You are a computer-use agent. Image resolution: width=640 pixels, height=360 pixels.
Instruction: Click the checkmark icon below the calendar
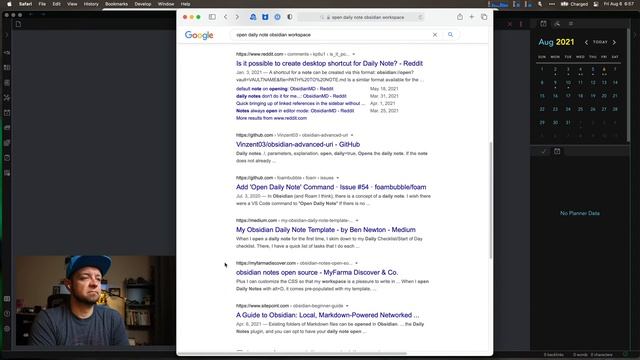pos(543,151)
